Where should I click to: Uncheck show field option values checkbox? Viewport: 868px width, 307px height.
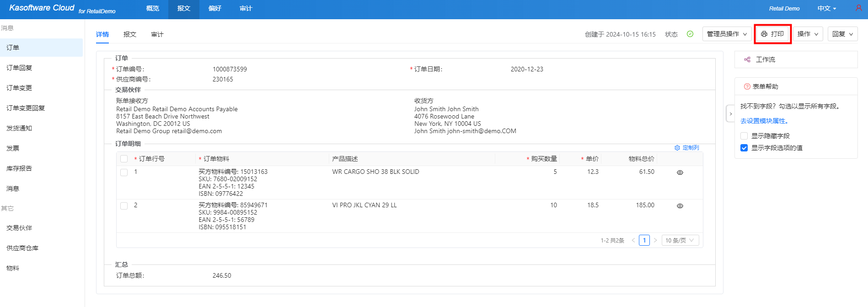click(x=744, y=148)
